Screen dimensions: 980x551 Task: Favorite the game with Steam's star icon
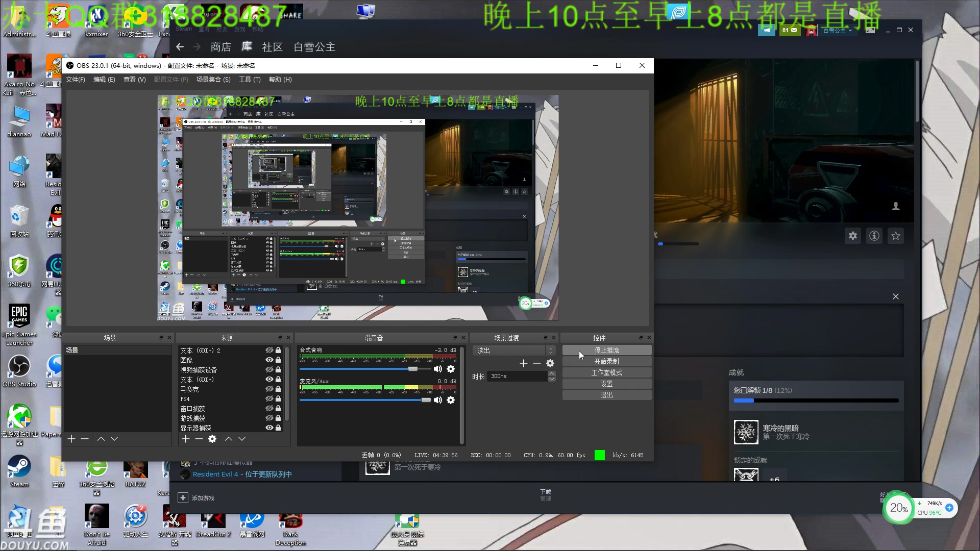896,236
